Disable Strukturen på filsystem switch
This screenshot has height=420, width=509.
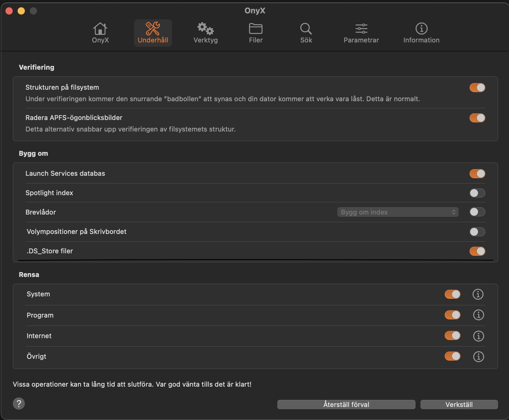click(x=477, y=88)
